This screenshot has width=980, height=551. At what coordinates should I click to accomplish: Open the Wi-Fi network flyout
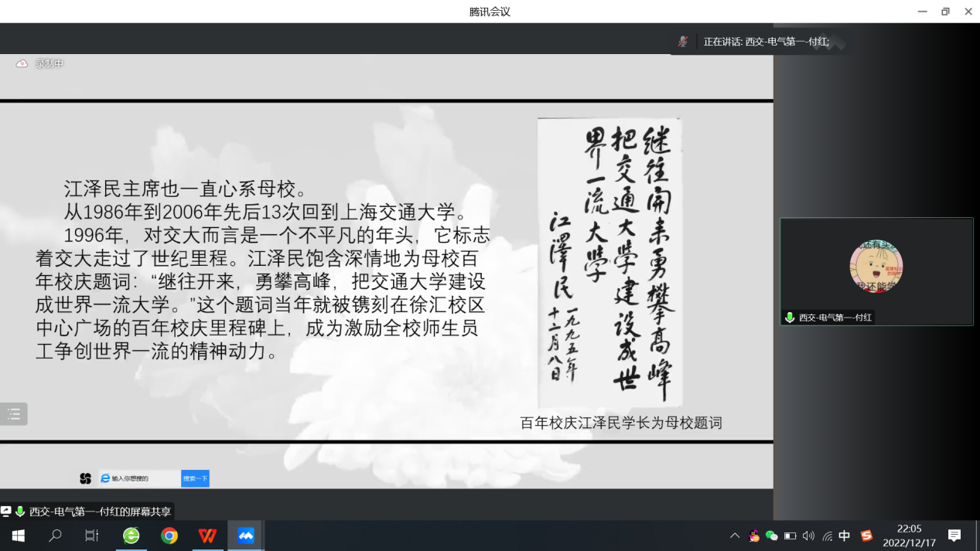click(x=827, y=536)
